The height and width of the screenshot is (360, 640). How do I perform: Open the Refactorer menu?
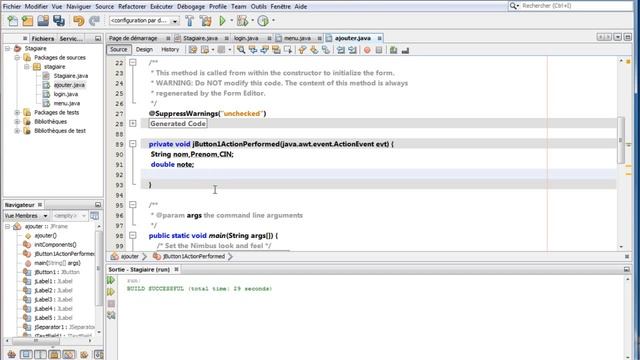132,7
